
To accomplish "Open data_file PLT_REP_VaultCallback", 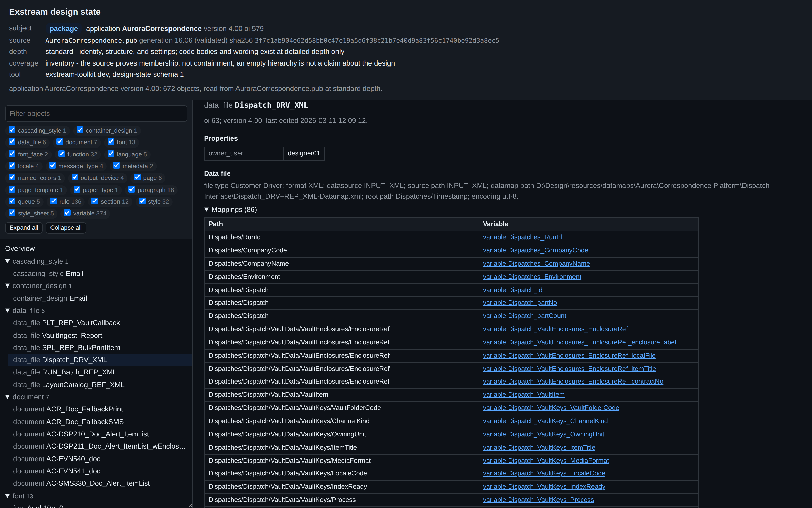I will click(66, 323).
